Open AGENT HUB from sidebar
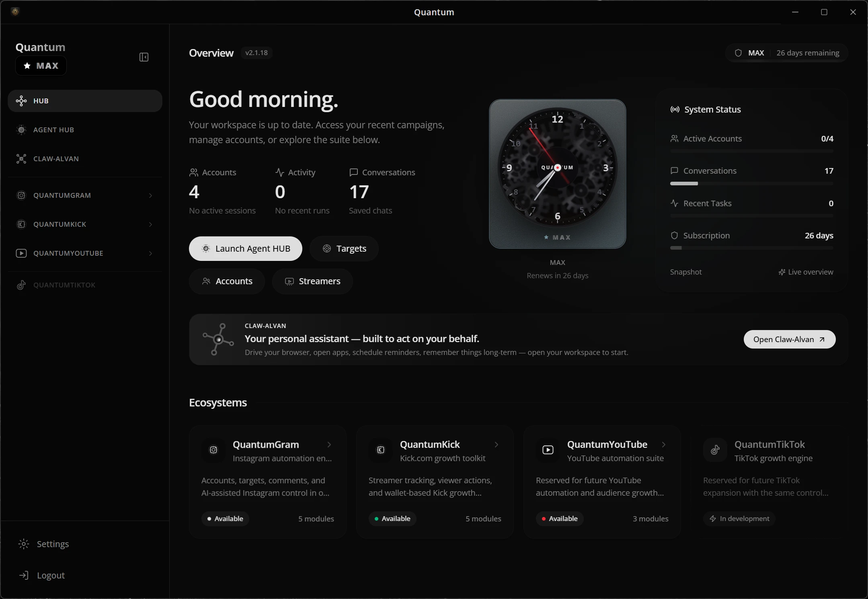The image size is (868, 599). click(x=85, y=130)
